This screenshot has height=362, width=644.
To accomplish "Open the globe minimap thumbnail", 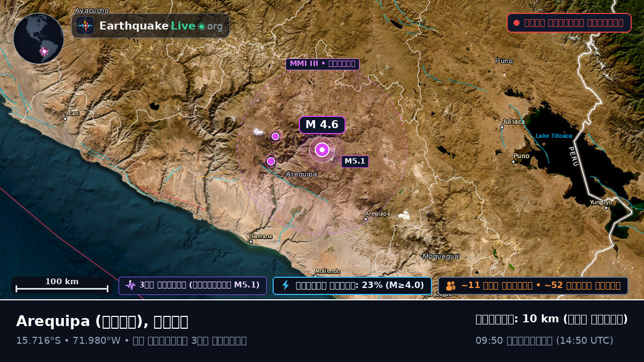I will pyautogui.click(x=39, y=39).
